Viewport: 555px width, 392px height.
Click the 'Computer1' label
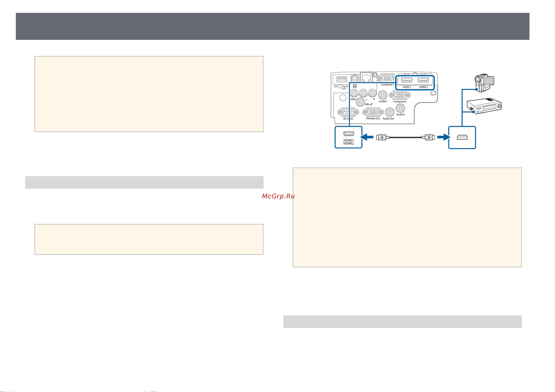[x=387, y=84]
